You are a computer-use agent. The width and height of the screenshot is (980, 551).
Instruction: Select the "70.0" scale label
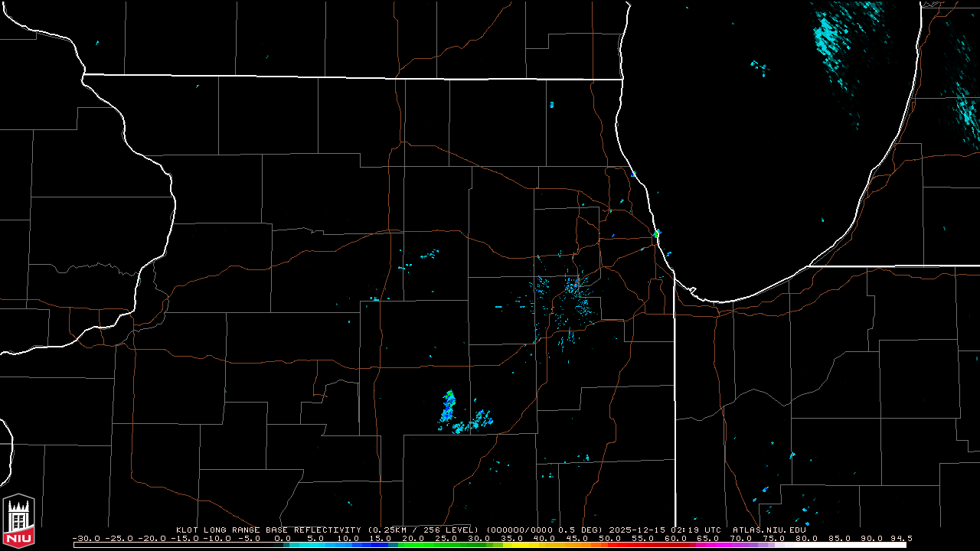click(743, 538)
